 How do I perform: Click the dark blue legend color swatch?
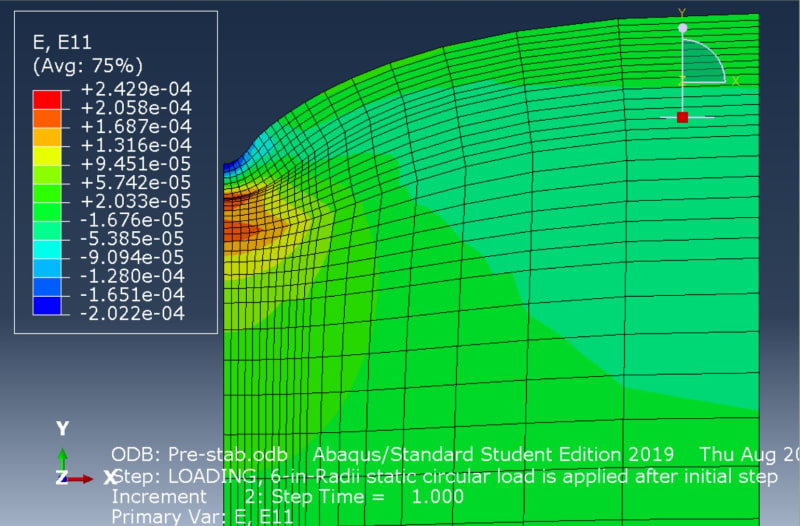(x=47, y=306)
